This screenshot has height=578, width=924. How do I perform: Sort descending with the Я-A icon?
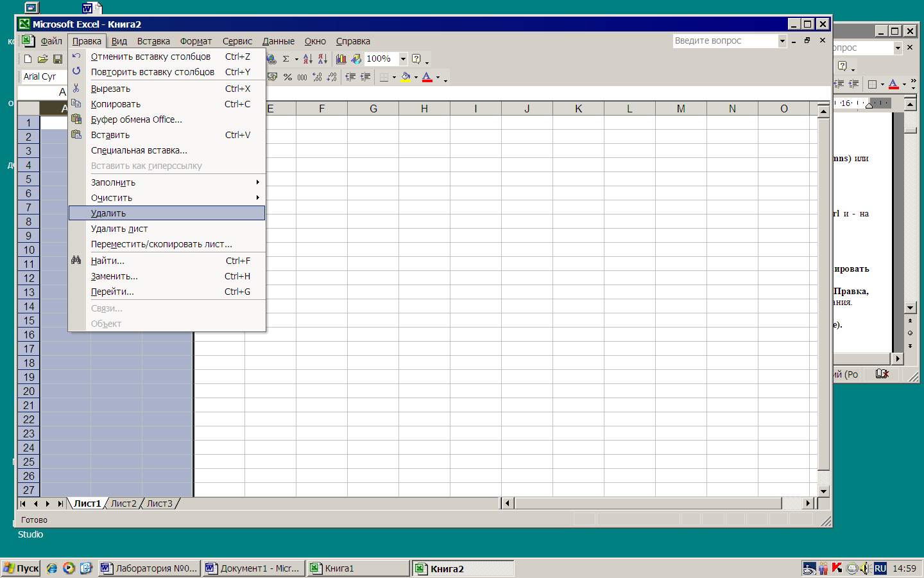[323, 59]
